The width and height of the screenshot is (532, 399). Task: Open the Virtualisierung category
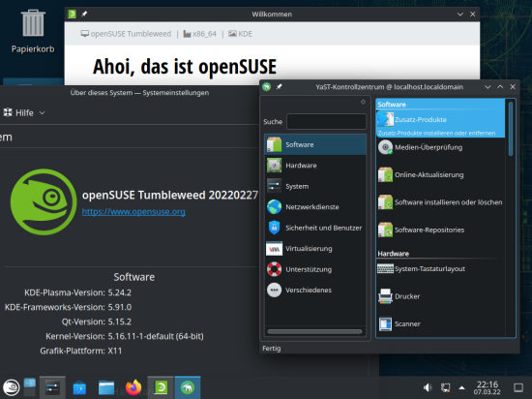(x=315, y=249)
